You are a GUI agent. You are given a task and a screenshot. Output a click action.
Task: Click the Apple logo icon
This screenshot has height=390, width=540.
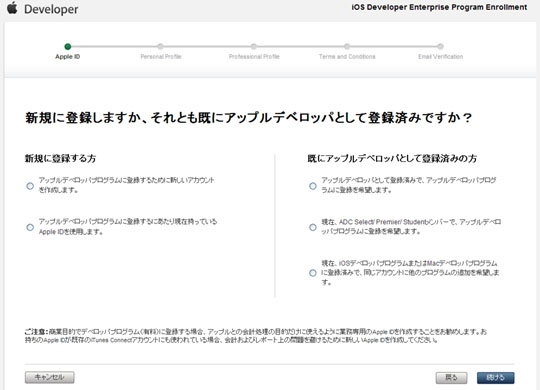tap(12, 8)
